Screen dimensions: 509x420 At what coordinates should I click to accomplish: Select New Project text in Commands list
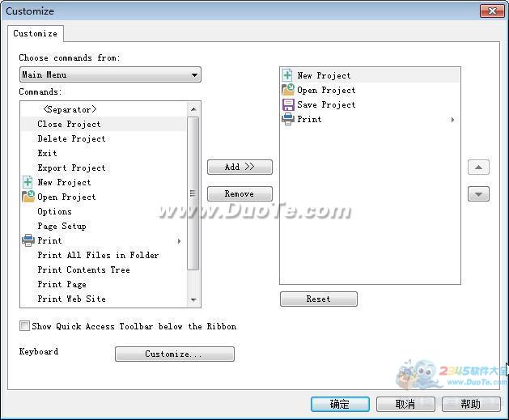[x=64, y=182]
